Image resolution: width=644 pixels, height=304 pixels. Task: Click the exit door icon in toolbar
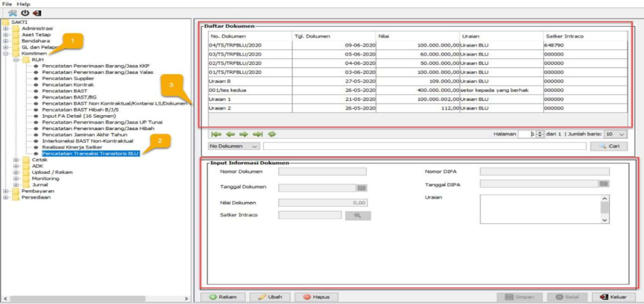[x=36, y=13]
